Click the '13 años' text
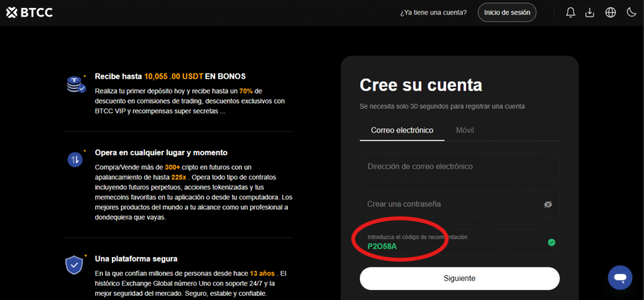The width and height of the screenshot is (644, 300). [262, 274]
